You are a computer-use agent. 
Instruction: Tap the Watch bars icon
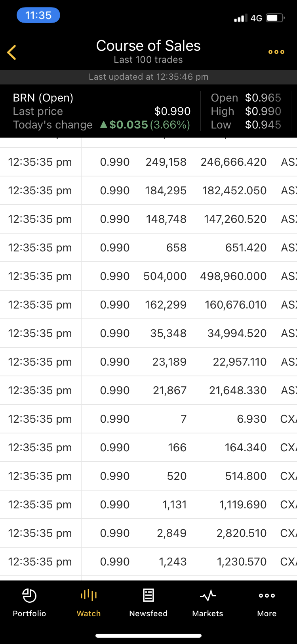pos(89,595)
